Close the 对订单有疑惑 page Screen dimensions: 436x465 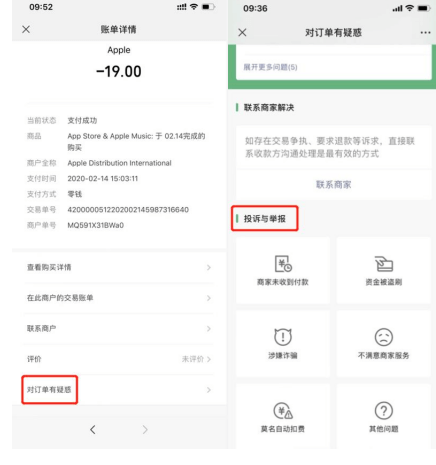242,32
